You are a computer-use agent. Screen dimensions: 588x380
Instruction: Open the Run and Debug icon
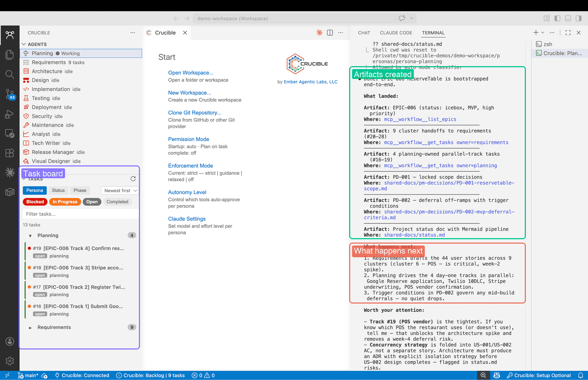click(10, 114)
